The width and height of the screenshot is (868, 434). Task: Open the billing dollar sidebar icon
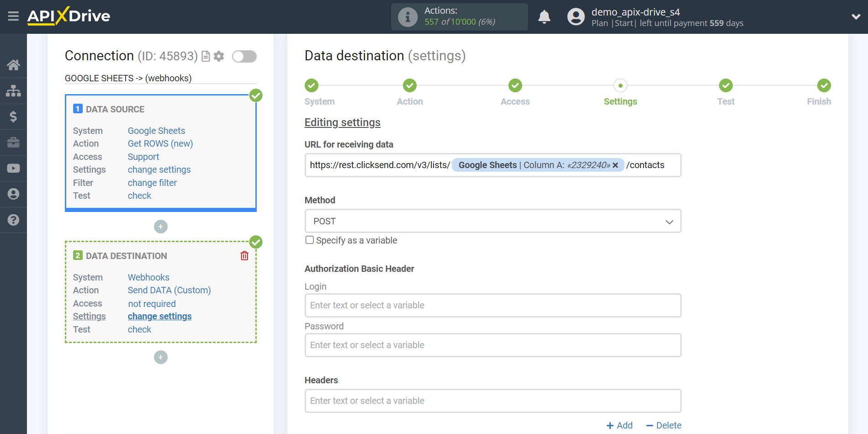pos(13,116)
